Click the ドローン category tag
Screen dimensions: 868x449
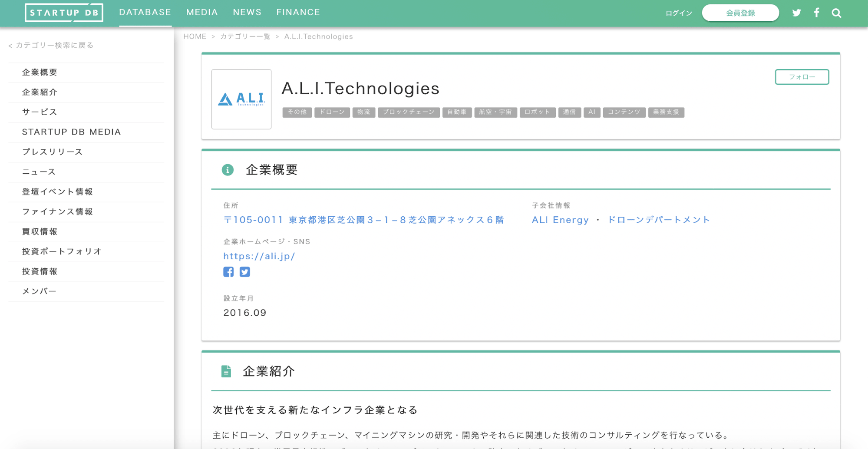click(x=332, y=112)
